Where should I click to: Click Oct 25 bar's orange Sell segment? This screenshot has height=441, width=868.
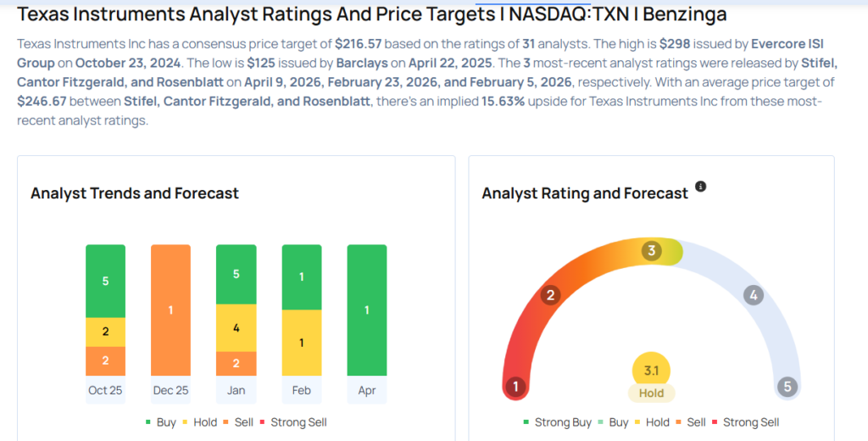tap(105, 360)
